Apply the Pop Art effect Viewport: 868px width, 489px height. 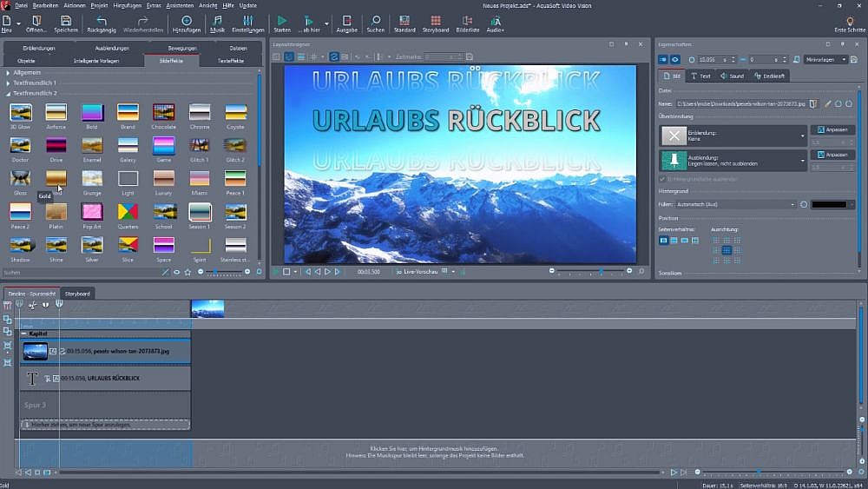(92, 212)
